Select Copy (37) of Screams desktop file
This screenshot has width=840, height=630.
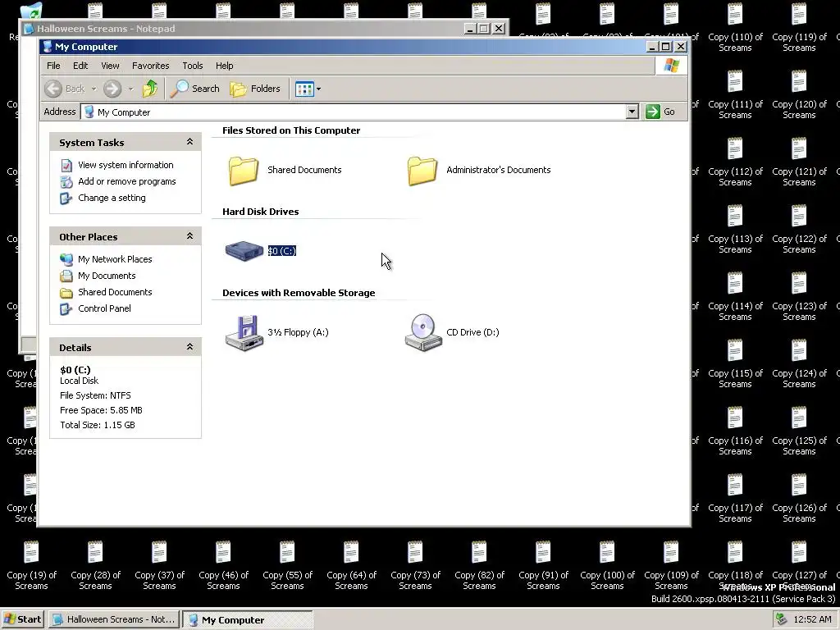click(x=160, y=566)
